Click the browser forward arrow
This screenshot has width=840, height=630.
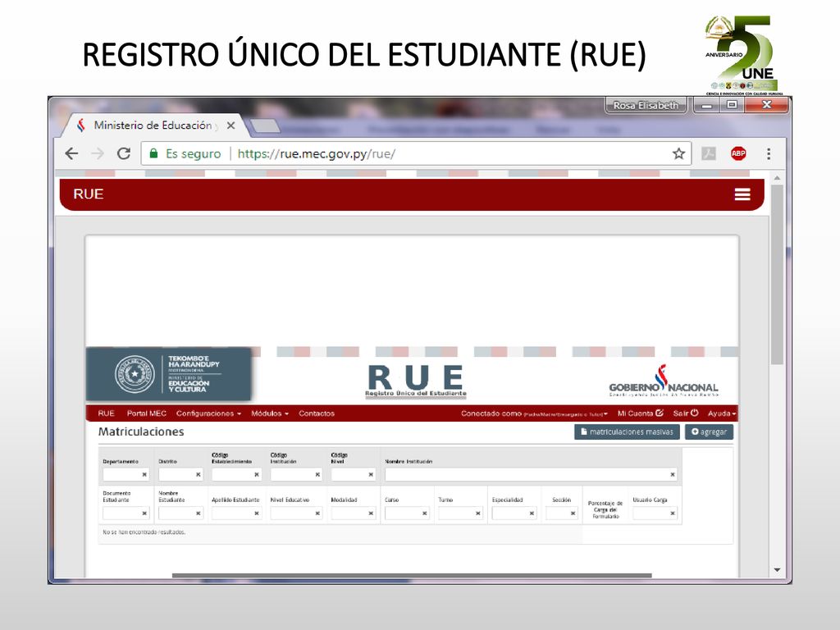(98, 153)
